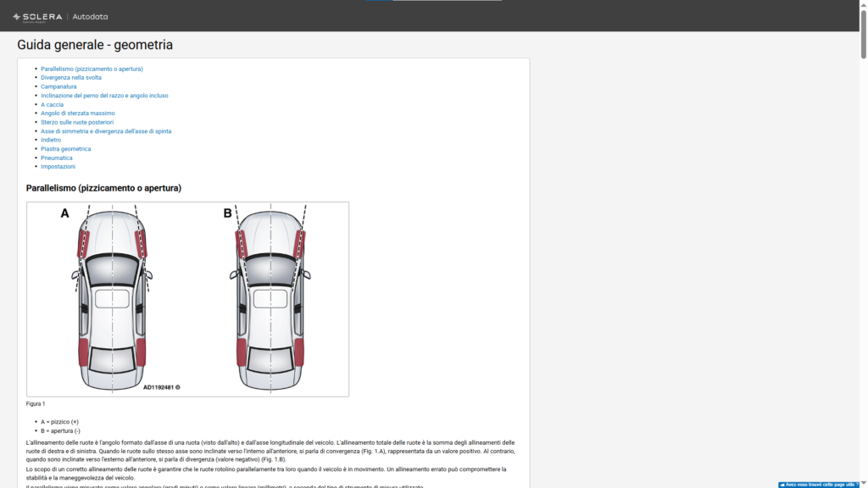
Task: Click the scroll up arrow of scrollbar
Action: [864, 4]
